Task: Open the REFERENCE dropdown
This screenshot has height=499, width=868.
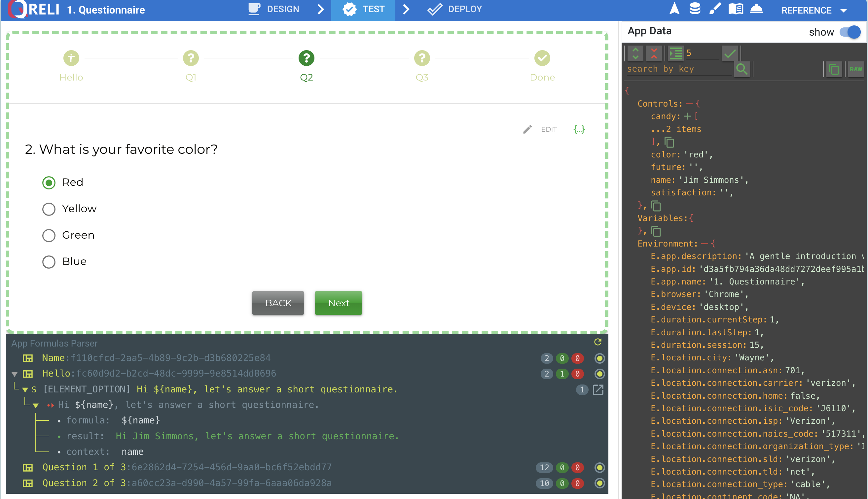Action: 814,10
